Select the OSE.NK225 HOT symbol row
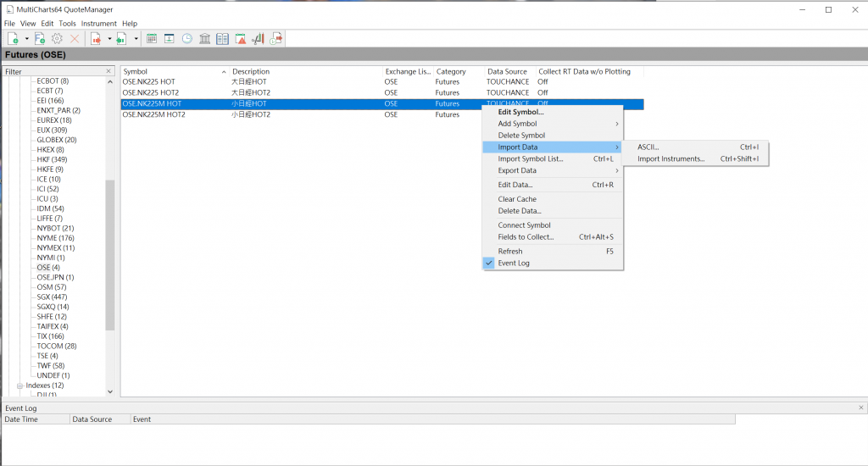The height and width of the screenshot is (466, 868). [382, 81]
